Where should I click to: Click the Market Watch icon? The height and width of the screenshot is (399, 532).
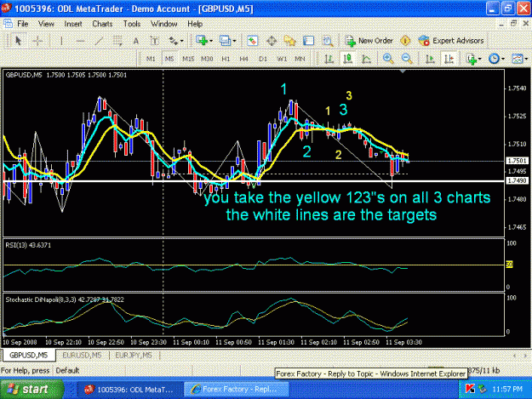pos(252,41)
